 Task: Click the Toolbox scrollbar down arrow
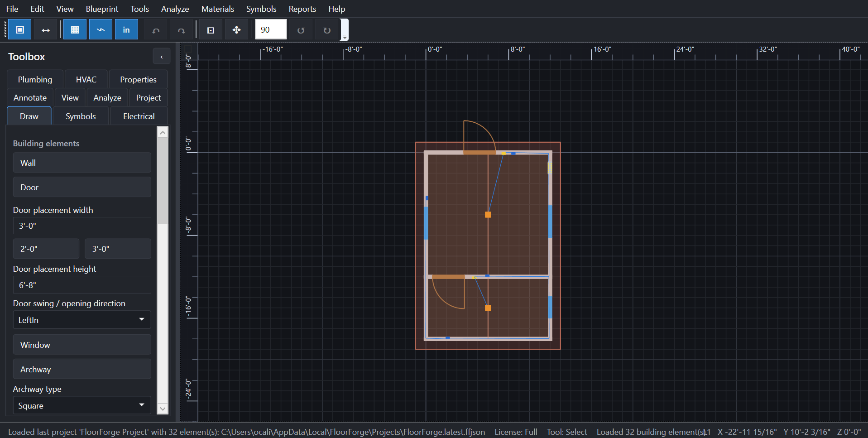(163, 409)
